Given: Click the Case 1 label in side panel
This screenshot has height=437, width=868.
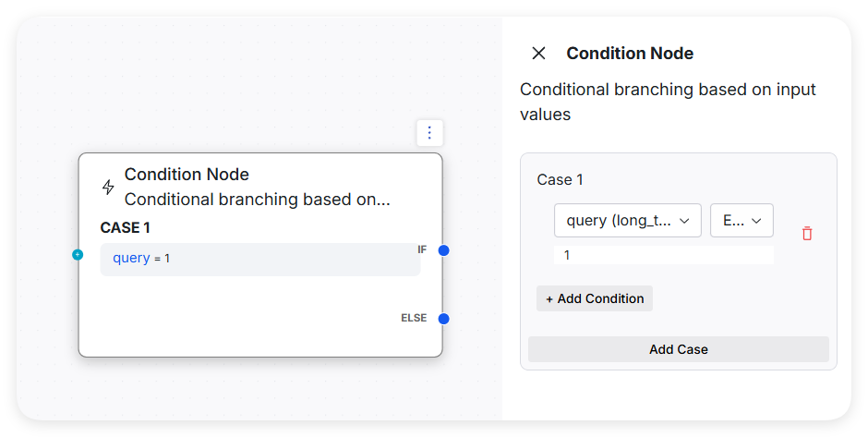Looking at the screenshot, I should (x=561, y=179).
